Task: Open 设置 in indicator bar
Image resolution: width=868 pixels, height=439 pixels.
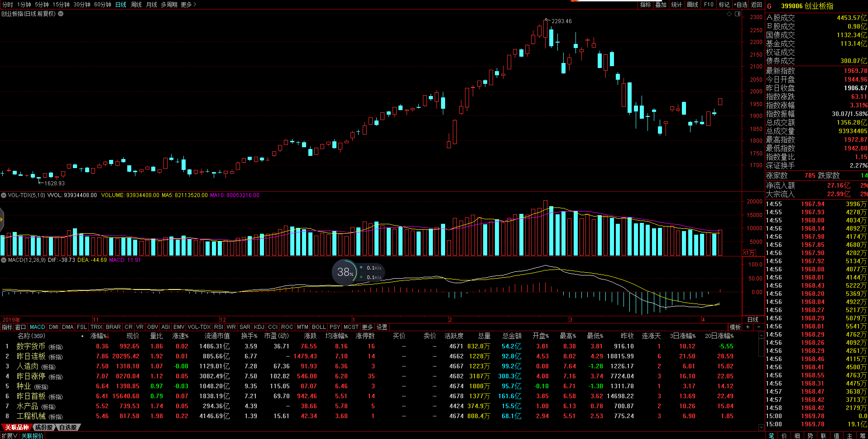Action: [382, 327]
